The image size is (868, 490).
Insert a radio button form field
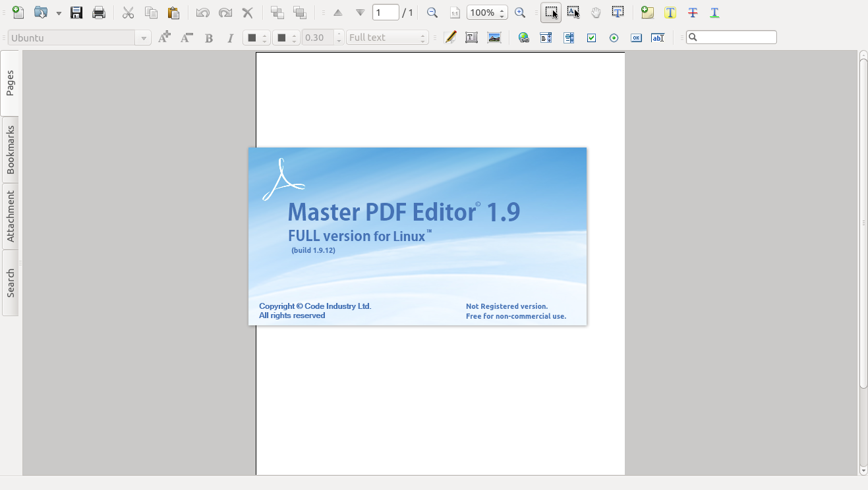[x=614, y=38]
